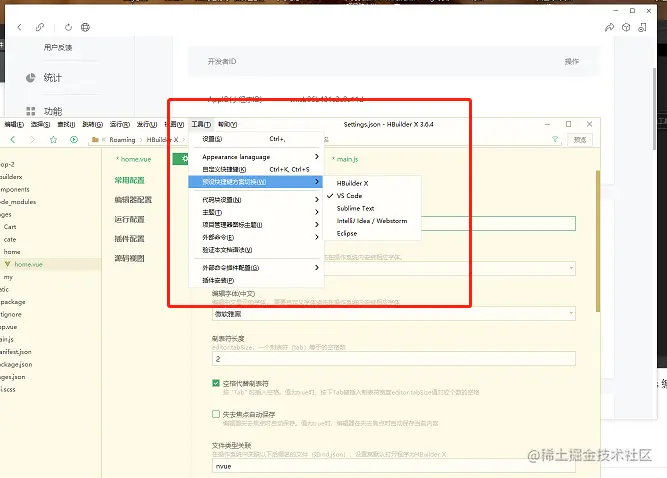
Task: Click the refresh icon in background window
Action: (68, 27)
